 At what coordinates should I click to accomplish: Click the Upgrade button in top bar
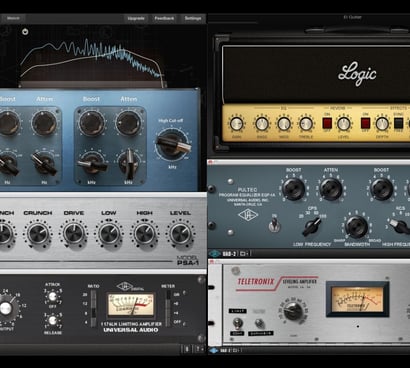(x=136, y=18)
